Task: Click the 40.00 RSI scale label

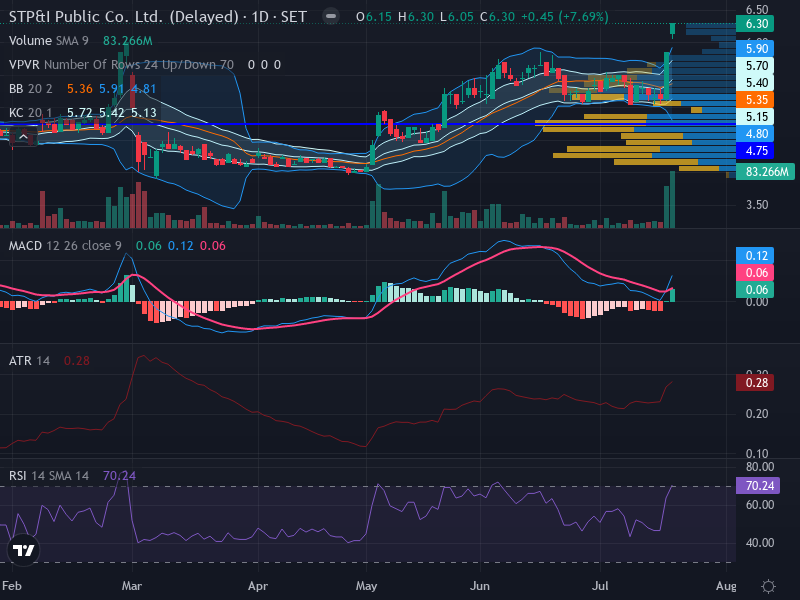Action: click(x=760, y=543)
